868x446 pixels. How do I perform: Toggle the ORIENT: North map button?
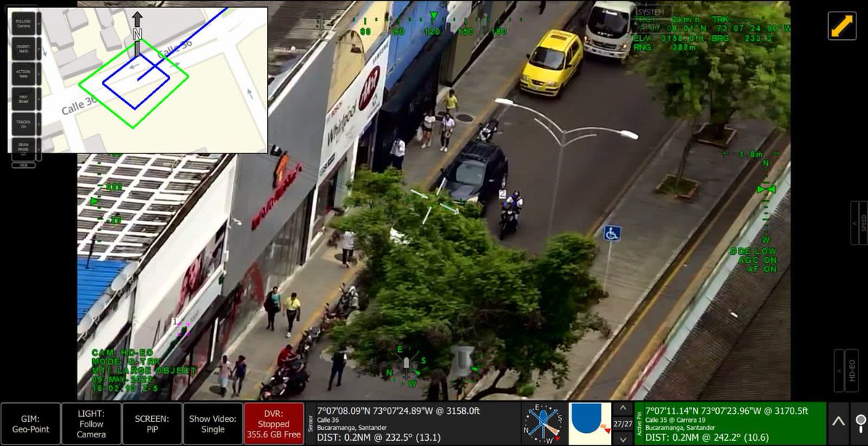[x=24, y=49]
